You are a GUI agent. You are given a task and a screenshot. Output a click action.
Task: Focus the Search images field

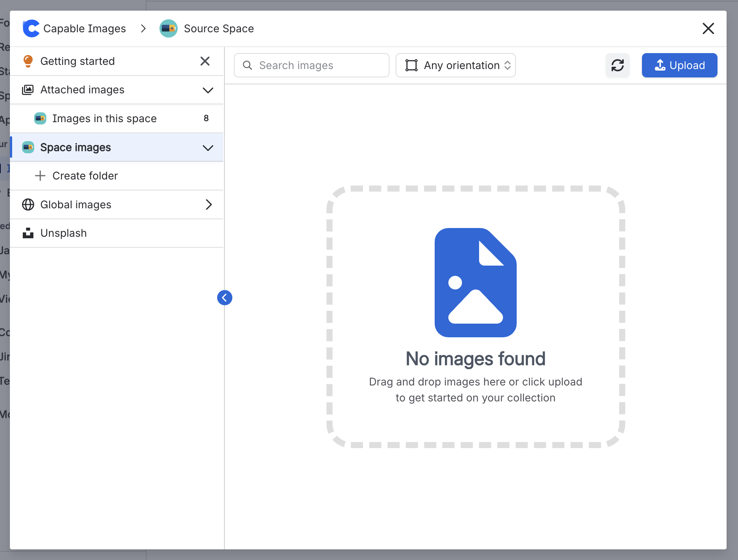315,65
